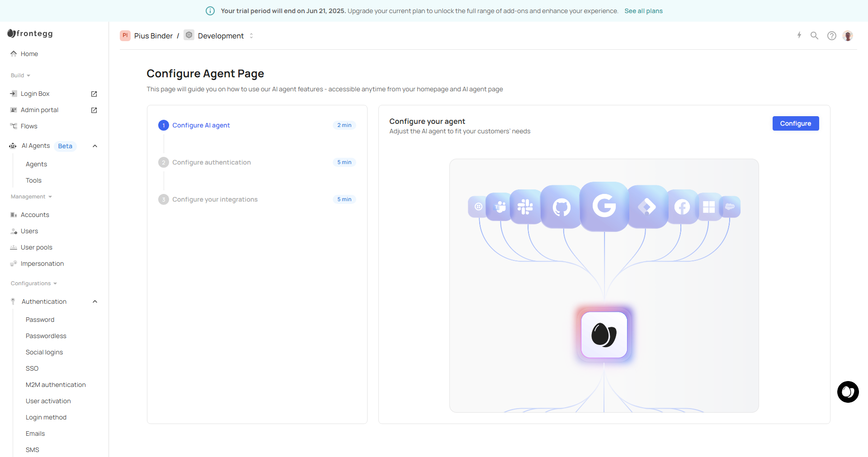Collapse the AI Agents submenu chevron

95,146
